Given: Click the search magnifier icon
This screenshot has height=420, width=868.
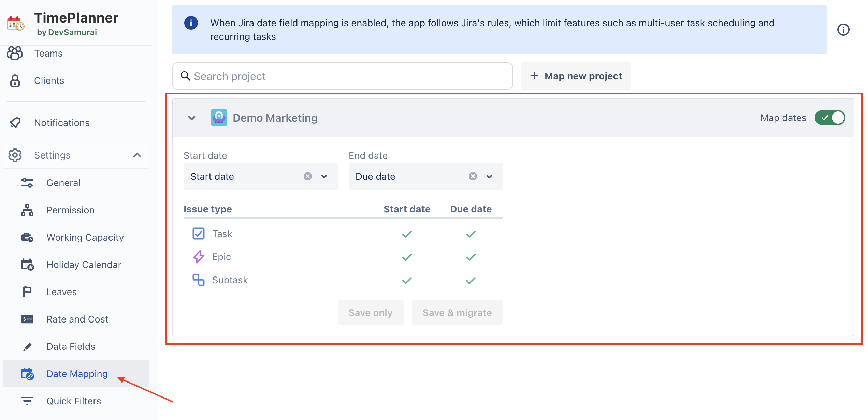Looking at the screenshot, I should tap(185, 76).
